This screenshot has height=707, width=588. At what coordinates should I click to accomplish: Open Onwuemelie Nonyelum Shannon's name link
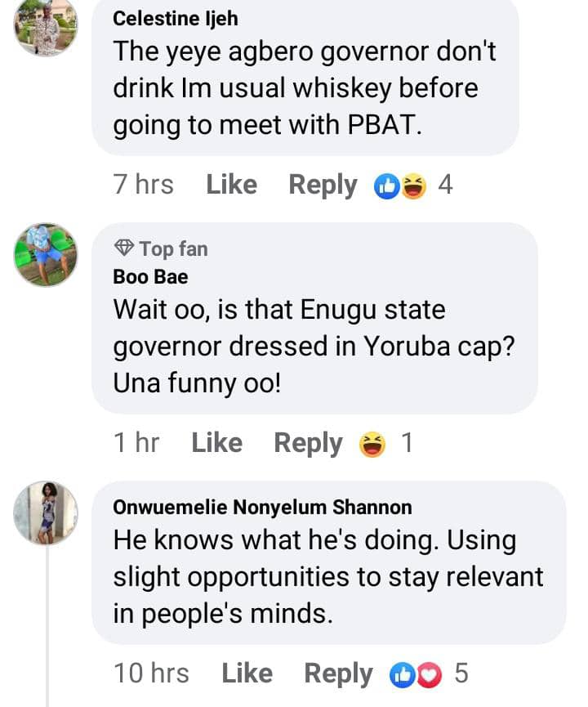coord(262,508)
